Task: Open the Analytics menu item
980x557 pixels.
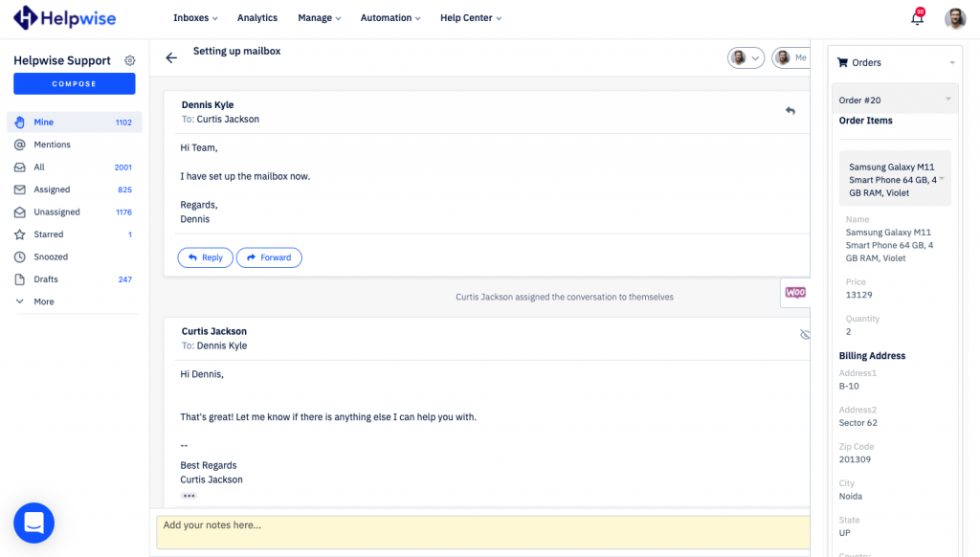Action: click(x=256, y=18)
